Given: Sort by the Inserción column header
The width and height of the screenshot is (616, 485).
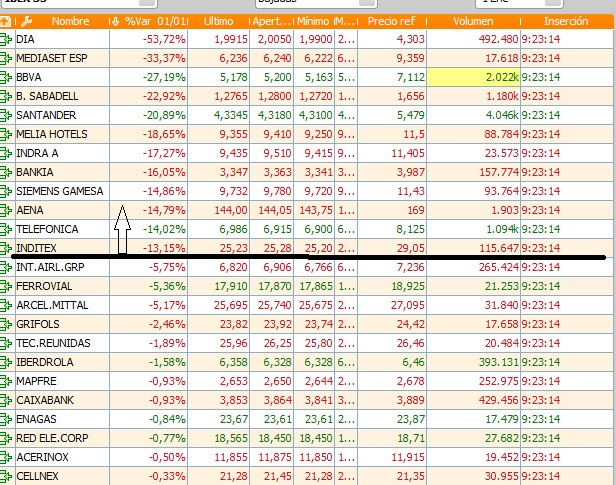Looking at the screenshot, I should [x=566, y=21].
